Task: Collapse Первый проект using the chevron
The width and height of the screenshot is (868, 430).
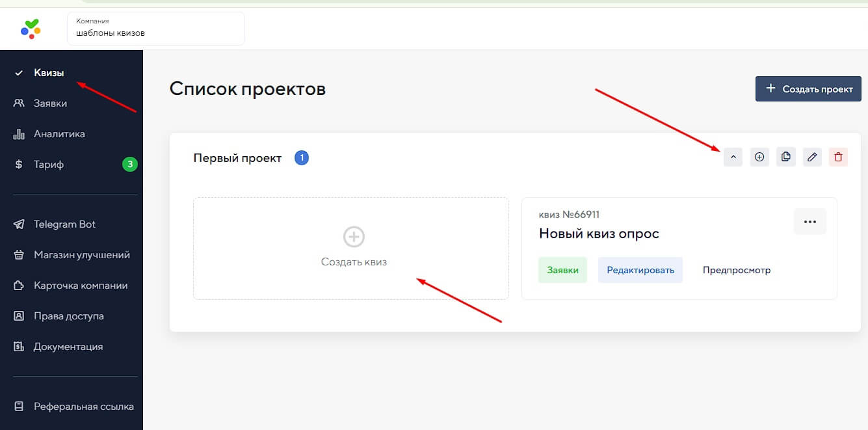Action: pos(733,157)
